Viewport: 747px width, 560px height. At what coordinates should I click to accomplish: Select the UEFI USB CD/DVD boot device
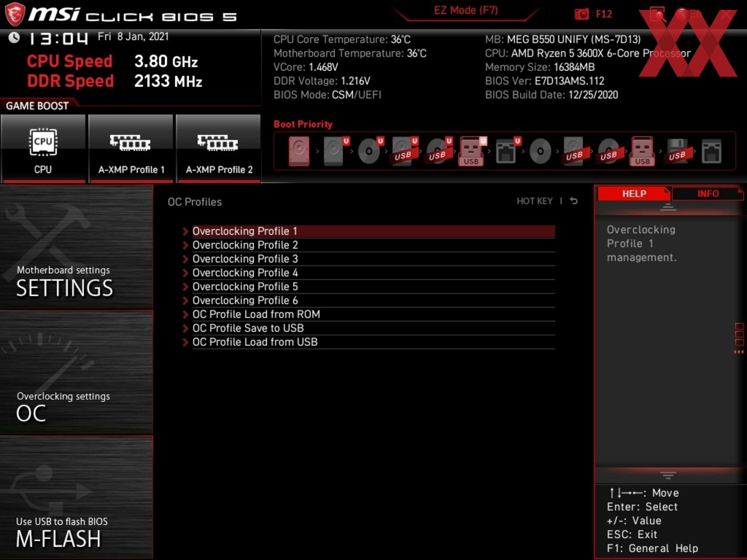[x=438, y=151]
